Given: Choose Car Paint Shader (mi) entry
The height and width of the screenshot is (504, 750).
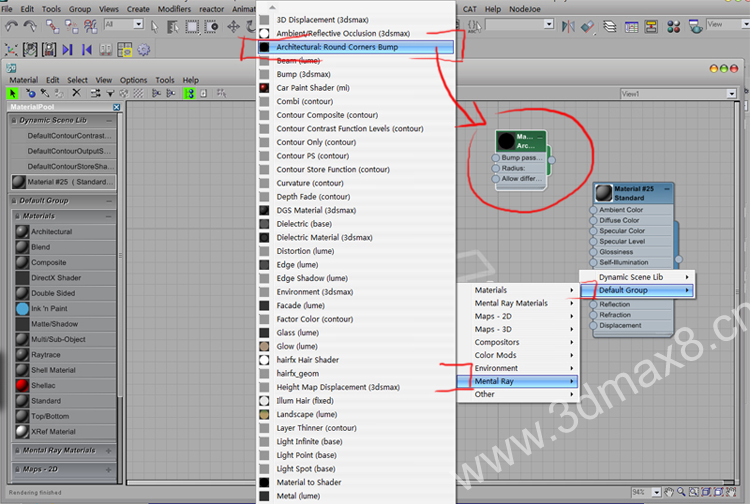Looking at the screenshot, I should [x=355, y=88].
